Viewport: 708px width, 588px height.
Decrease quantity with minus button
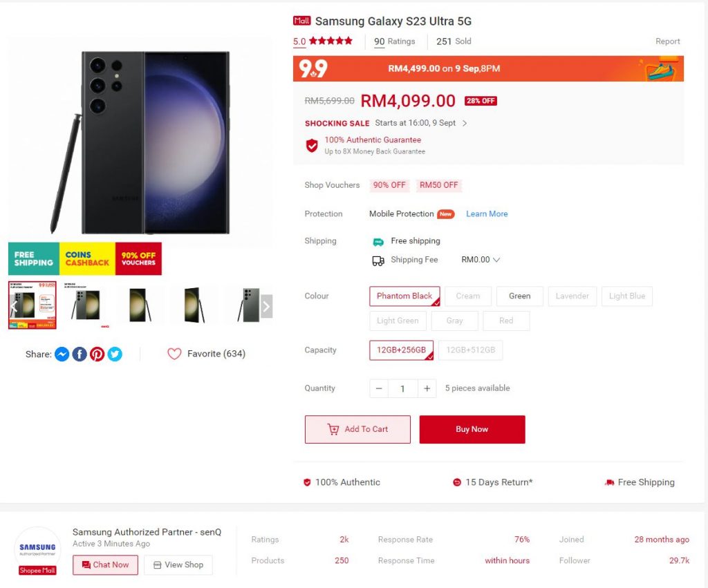(379, 388)
